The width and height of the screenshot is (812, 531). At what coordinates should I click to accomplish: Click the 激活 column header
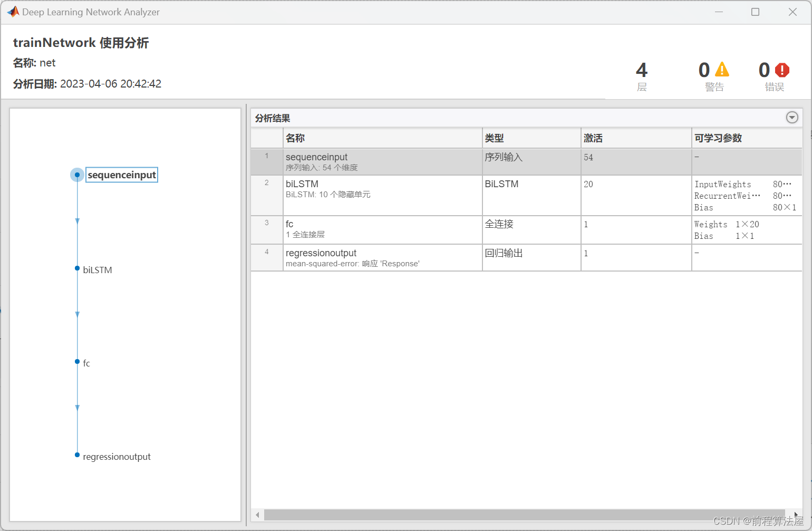(636, 138)
